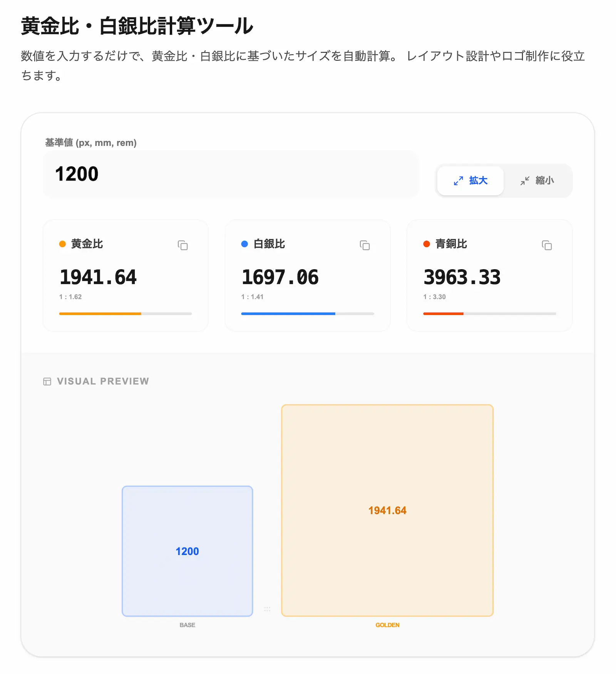Click the blue BASE preview box 1200
The width and height of the screenshot is (616, 674).
[187, 551]
